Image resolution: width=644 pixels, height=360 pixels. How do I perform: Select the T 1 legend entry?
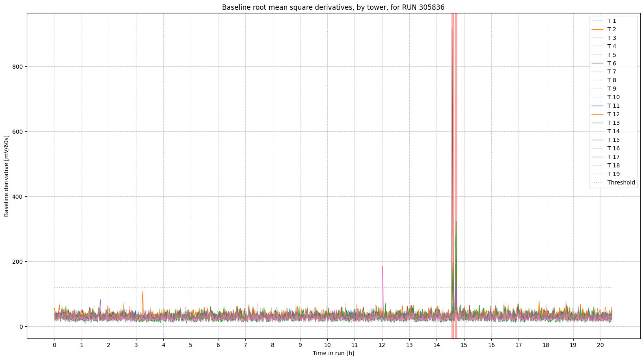pyautogui.click(x=611, y=21)
